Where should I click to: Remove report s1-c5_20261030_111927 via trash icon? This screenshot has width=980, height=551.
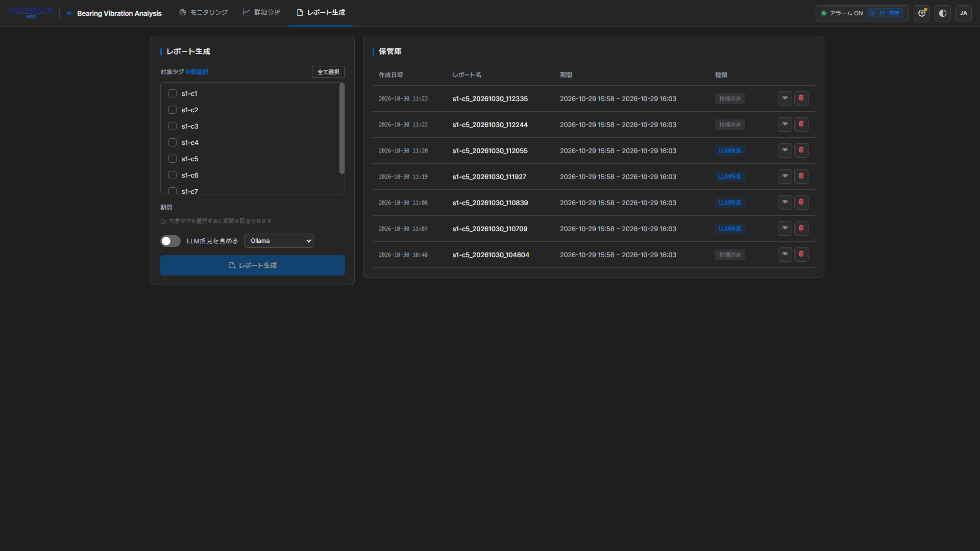tap(801, 177)
